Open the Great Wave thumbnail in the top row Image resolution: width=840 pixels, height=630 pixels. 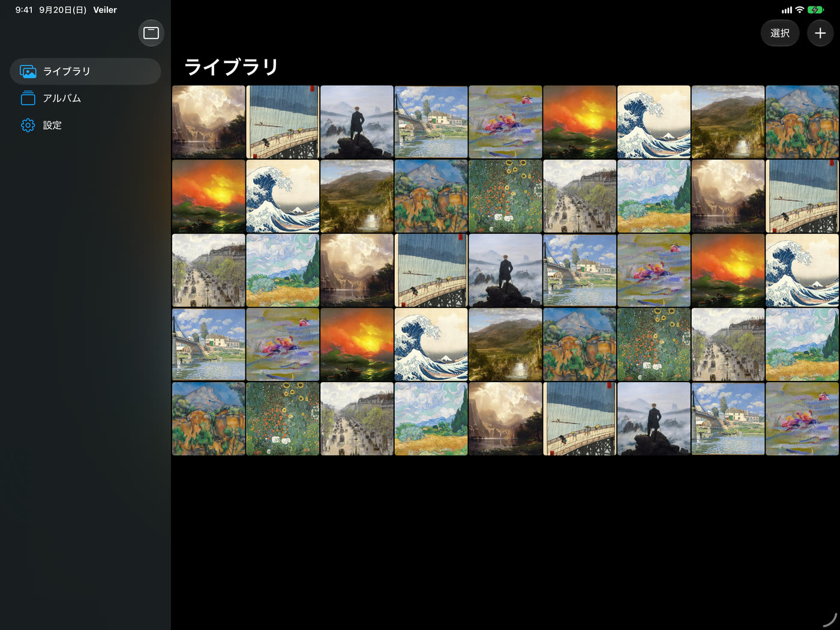click(x=654, y=122)
